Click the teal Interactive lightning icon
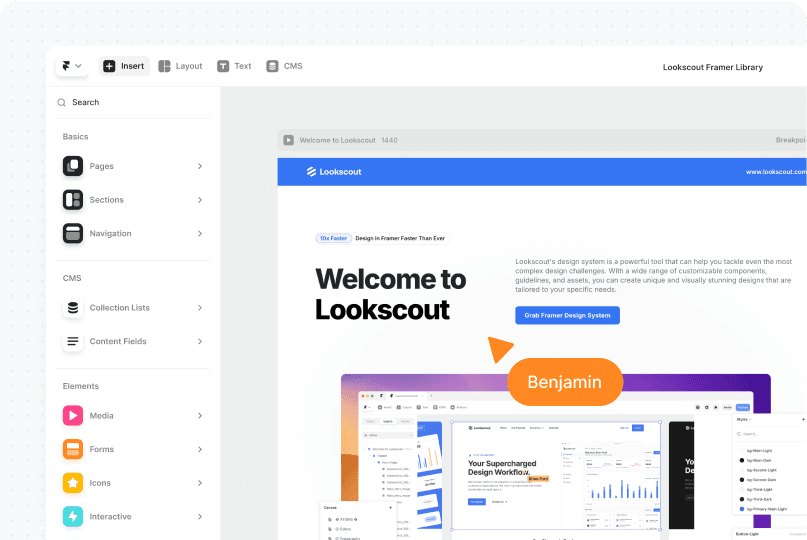 click(73, 516)
